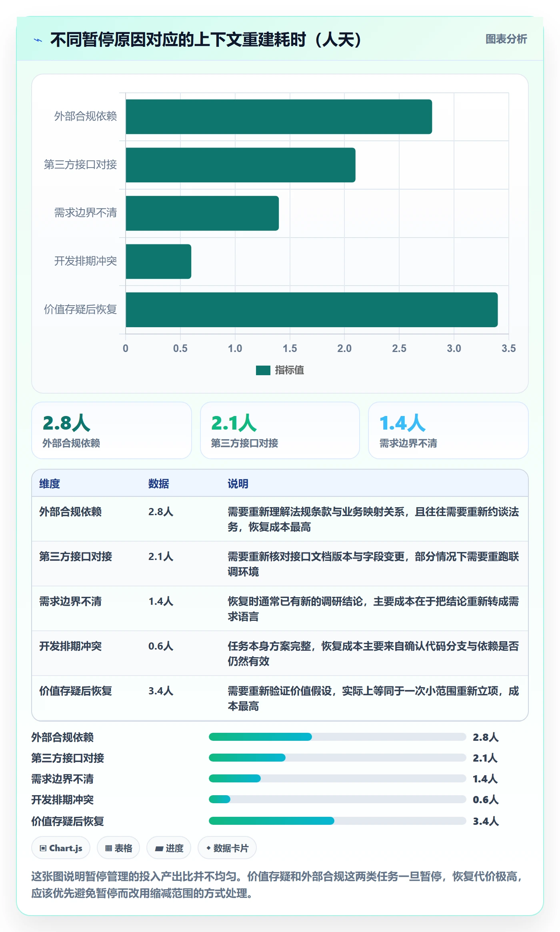Open the 1.4人 需求边界不清 data card
This screenshot has height=932, width=560.
[448, 430]
